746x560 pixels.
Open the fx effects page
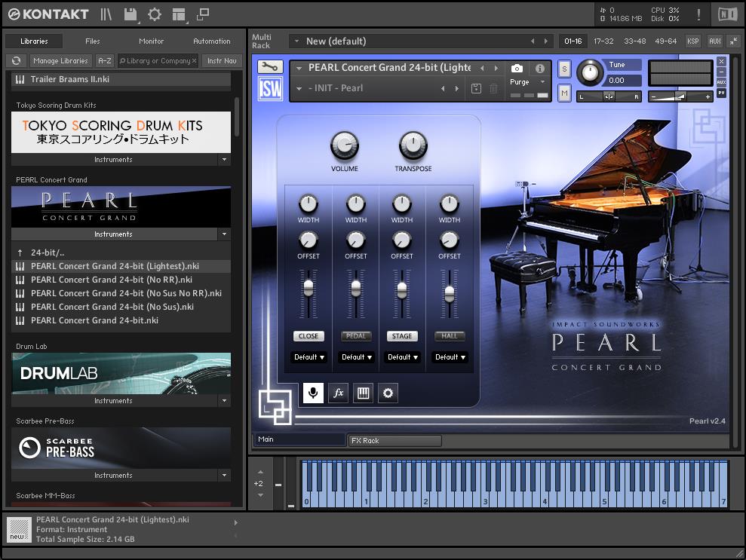click(338, 393)
